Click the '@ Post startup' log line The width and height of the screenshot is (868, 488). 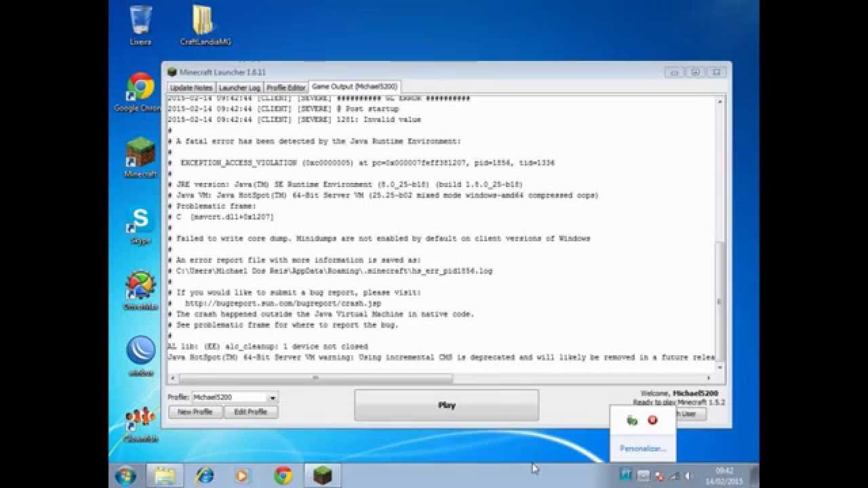click(x=283, y=108)
